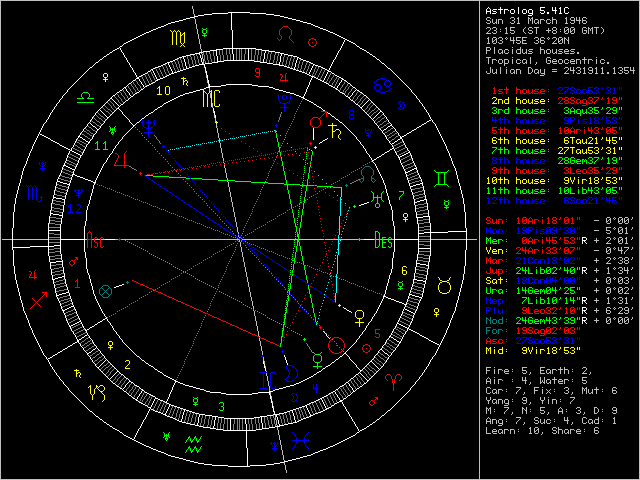Click house number 12 in the wheel
The height and width of the screenshot is (480, 640).
point(75,209)
